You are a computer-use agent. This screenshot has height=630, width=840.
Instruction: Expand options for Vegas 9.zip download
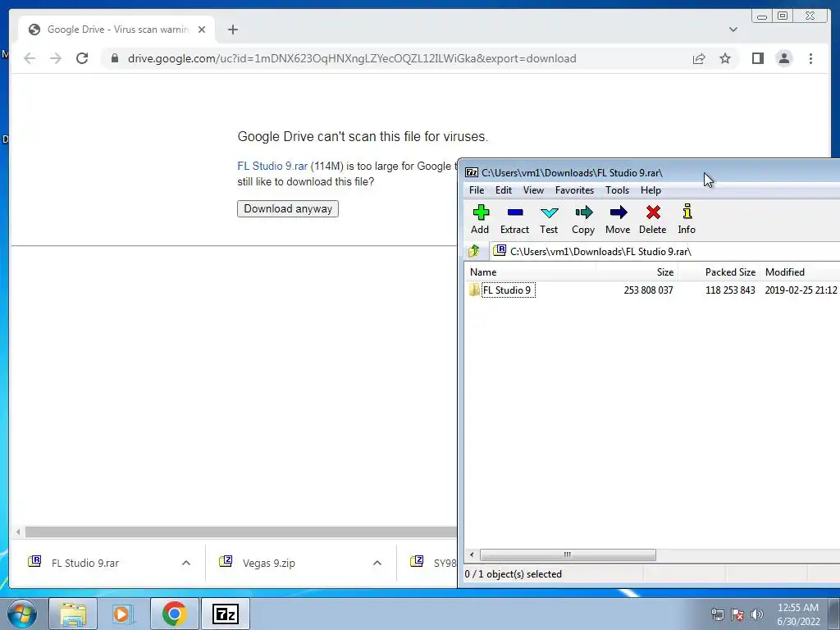(x=377, y=563)
